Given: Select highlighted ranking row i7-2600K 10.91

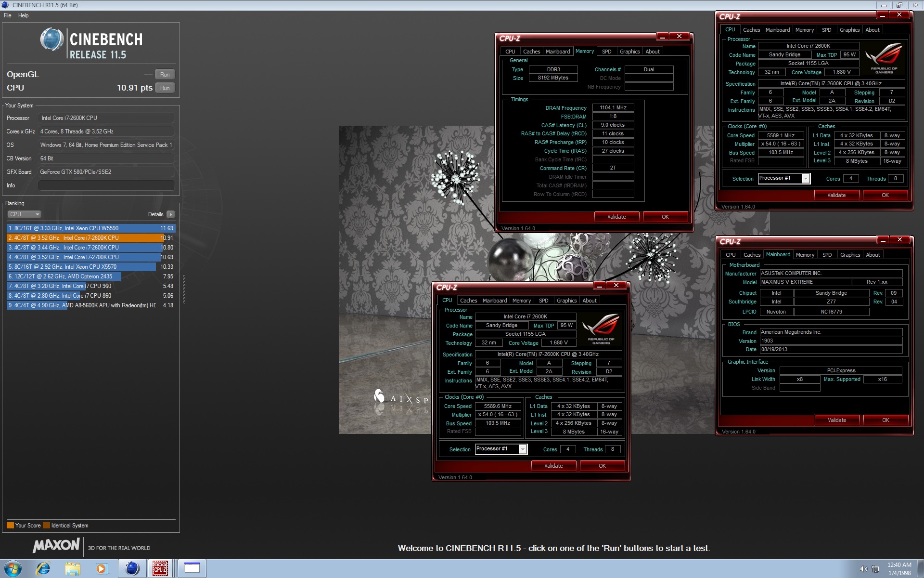Looking at the screenshot, I should 91,238.
